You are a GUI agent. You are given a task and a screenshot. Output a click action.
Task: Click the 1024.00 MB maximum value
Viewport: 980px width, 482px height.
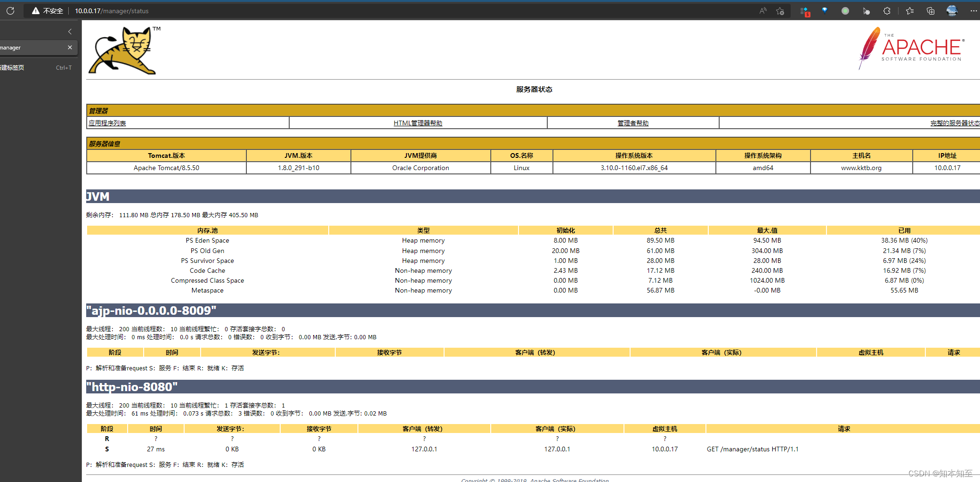click(x=767, y=280)
